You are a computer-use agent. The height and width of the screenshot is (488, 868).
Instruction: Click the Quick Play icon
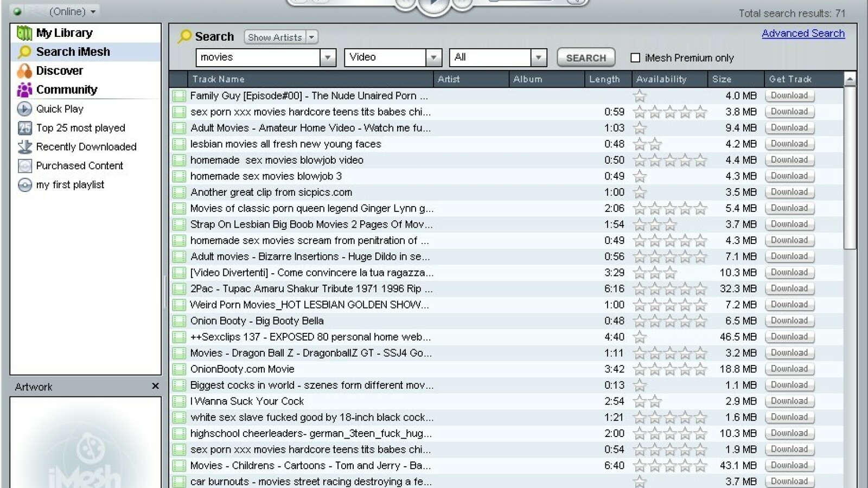coord(24,109)
